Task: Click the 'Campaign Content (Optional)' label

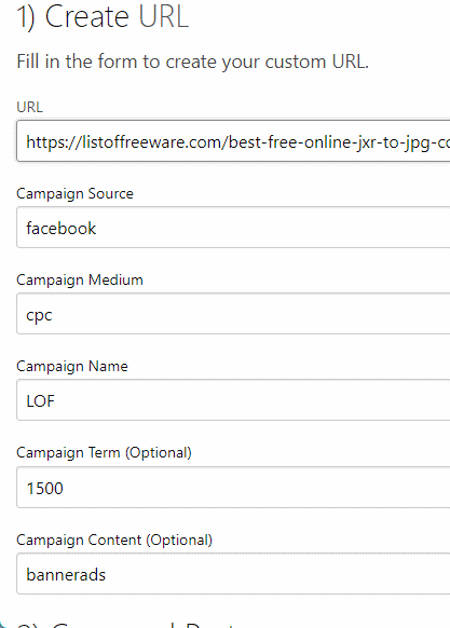Action: pos(115,540)
